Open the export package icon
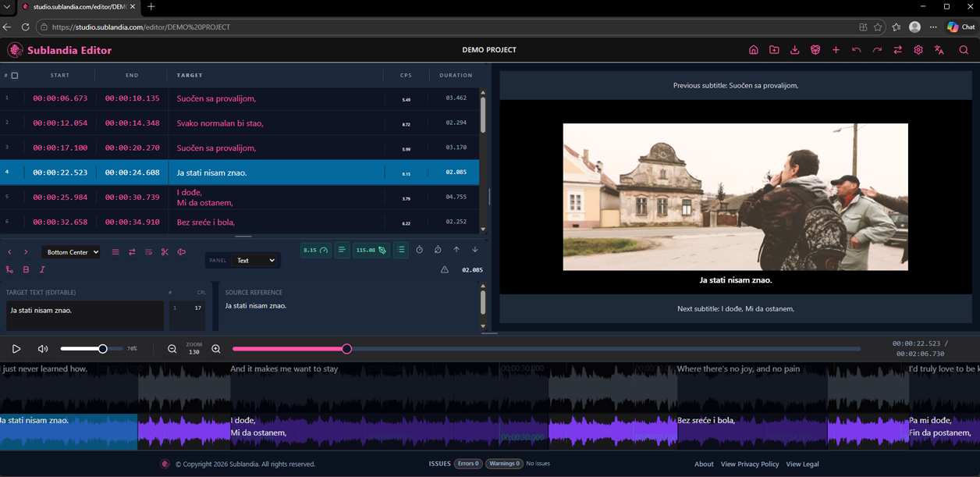 [815, 49]
